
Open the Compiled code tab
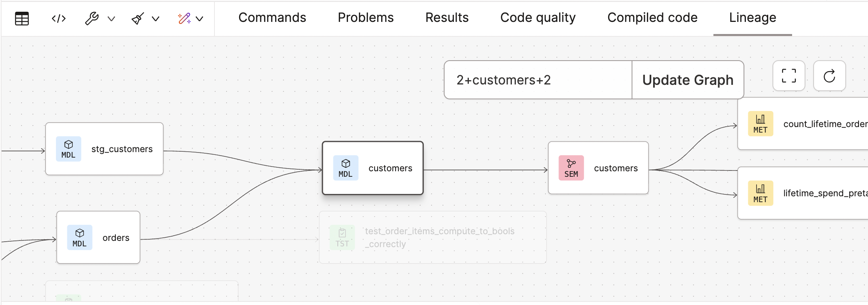(652, 17)
